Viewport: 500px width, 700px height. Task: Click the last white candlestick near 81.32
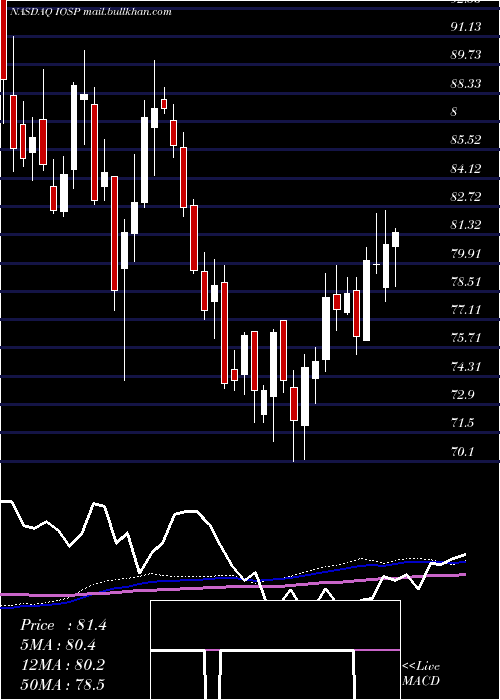[x=396, y=239]
